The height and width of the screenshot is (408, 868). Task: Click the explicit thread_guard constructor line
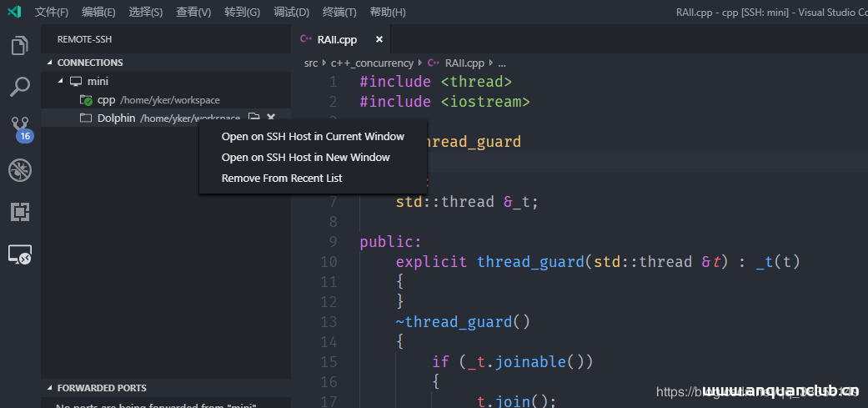599,261
